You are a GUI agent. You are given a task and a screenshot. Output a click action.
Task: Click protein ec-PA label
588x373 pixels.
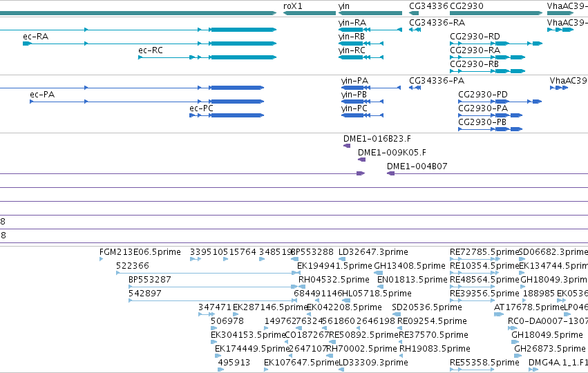pyautogui.click(x=42, y=95)
